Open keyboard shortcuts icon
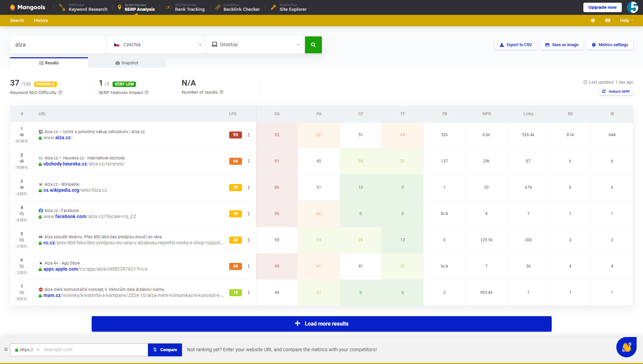 [608, 21]
